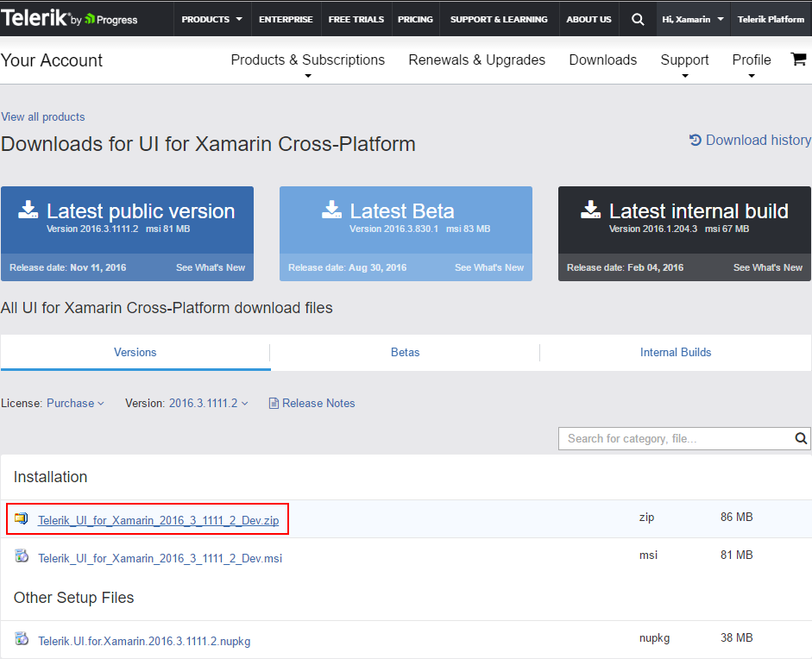Click the zip file icon for Dev.zip
This screenshot has height=659, width=812.
pyautogui.click(x=22, y=518)
